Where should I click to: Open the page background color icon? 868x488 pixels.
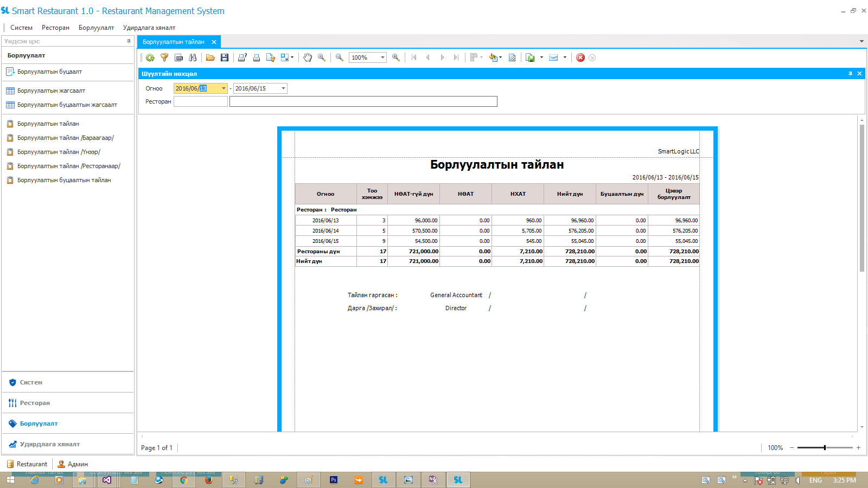pyautogui.click(x=493, y=57)
